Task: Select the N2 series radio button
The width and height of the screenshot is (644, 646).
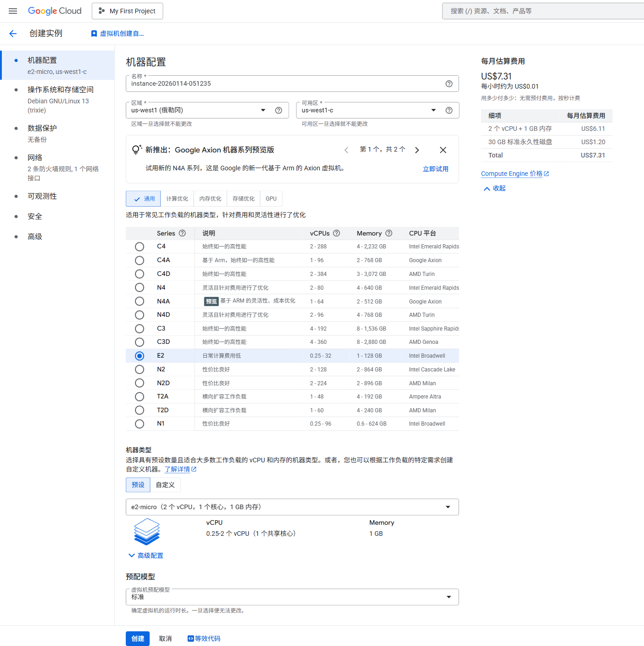Action: click(x=140, y=370)
